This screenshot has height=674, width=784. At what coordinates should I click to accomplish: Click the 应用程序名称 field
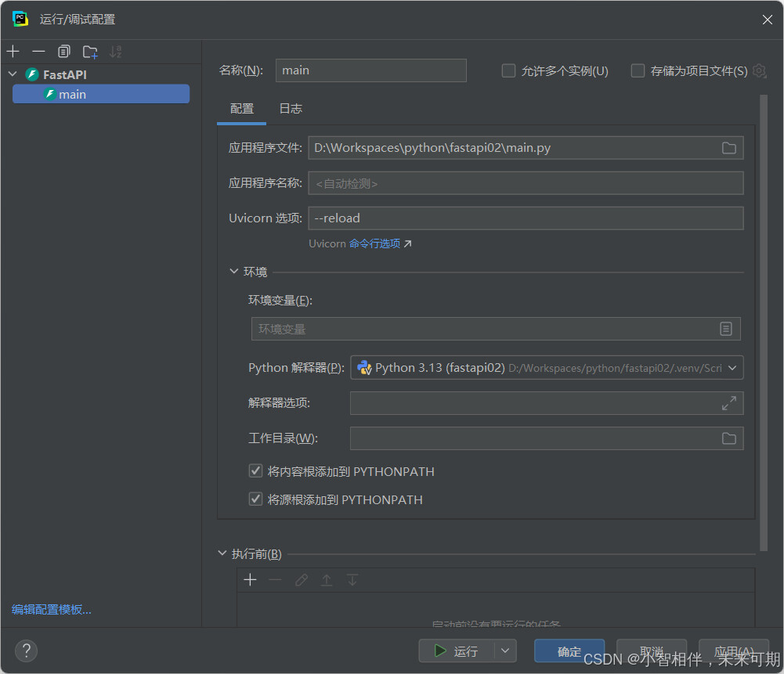click(x=526, y=183)
